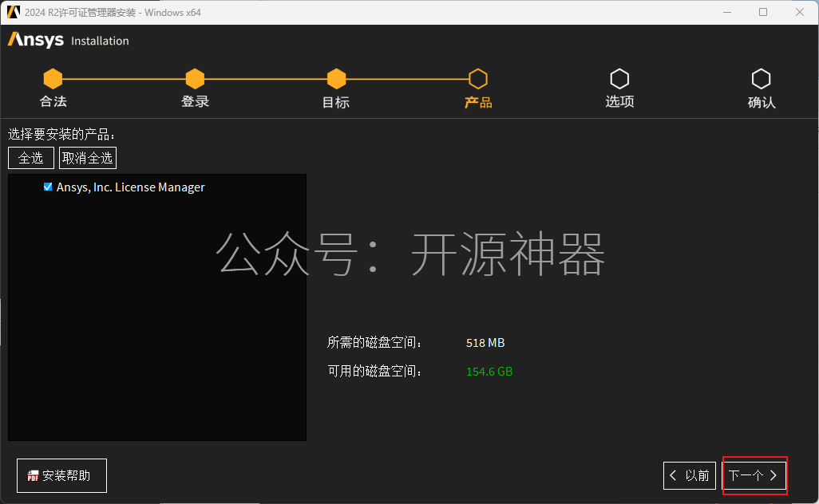Screen dimensions: 819x504
Task: Click the 所需的磁盘空间 label
Action: pyautogui.click(x=374, y=343)
